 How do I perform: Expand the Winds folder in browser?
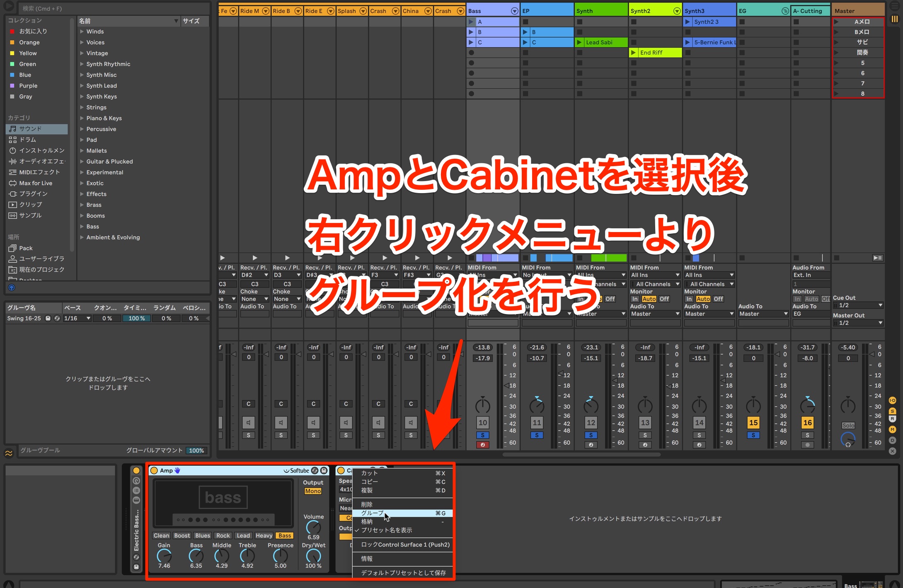coord(82,31)
